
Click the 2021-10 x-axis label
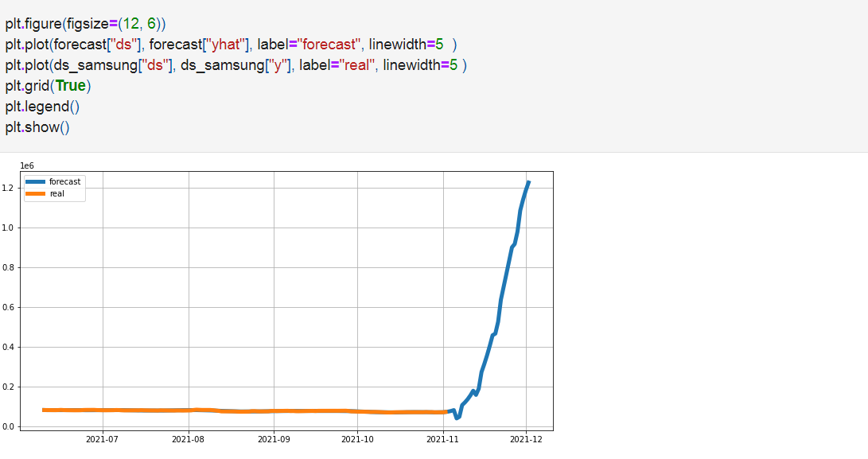(x=357, y=440)
